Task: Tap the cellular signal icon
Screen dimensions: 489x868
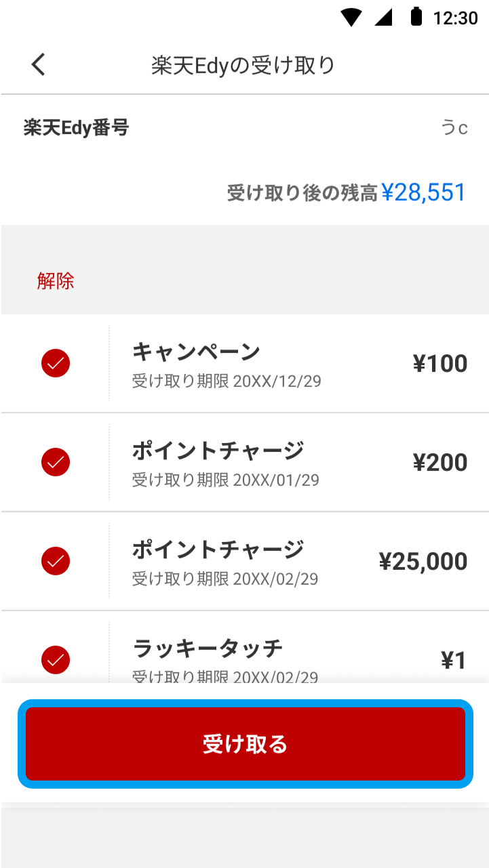Action: click(x=384, y=18)
